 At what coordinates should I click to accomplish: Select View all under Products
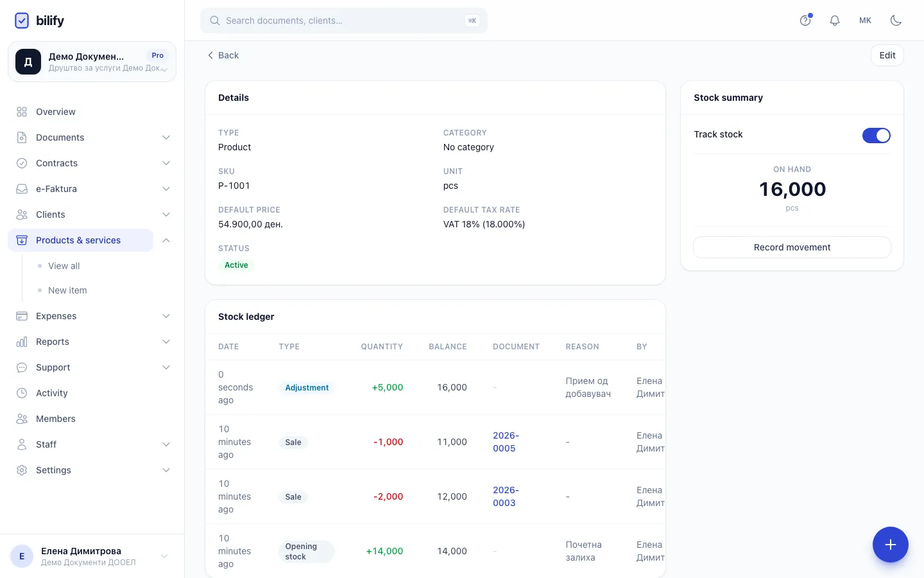click(x=64, y=266)
